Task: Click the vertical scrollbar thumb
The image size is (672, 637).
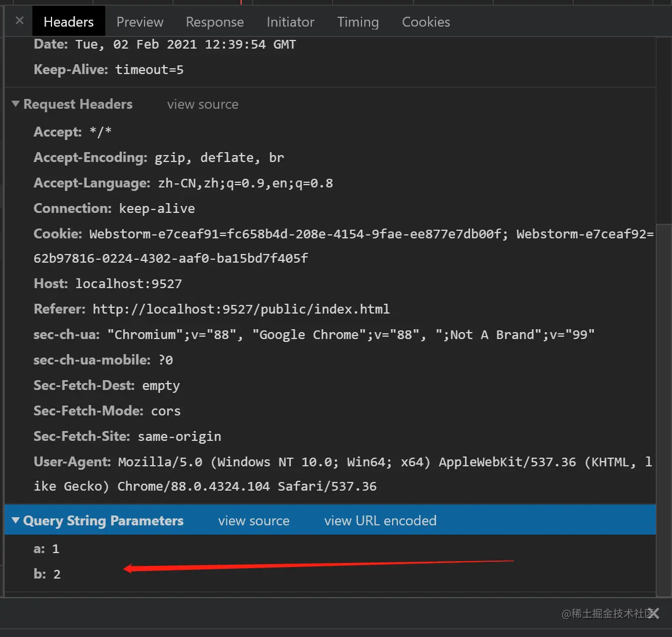Action: [x=664, y=410]
